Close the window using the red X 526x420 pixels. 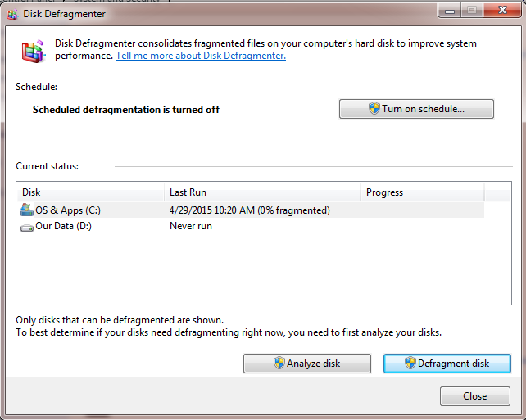[502, 11]
